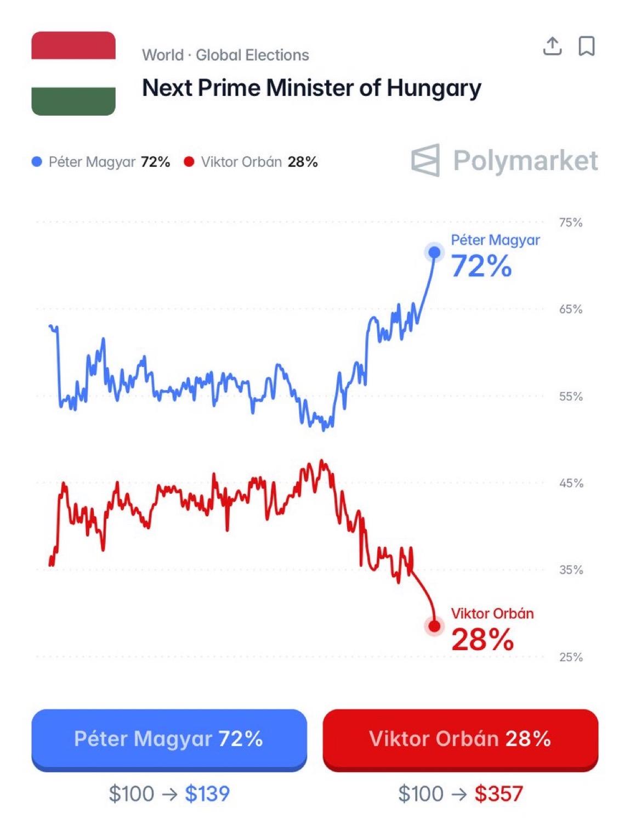
Task: Click the large red 28% chart label
Action: pyautogui.click(x=483, y=640)
